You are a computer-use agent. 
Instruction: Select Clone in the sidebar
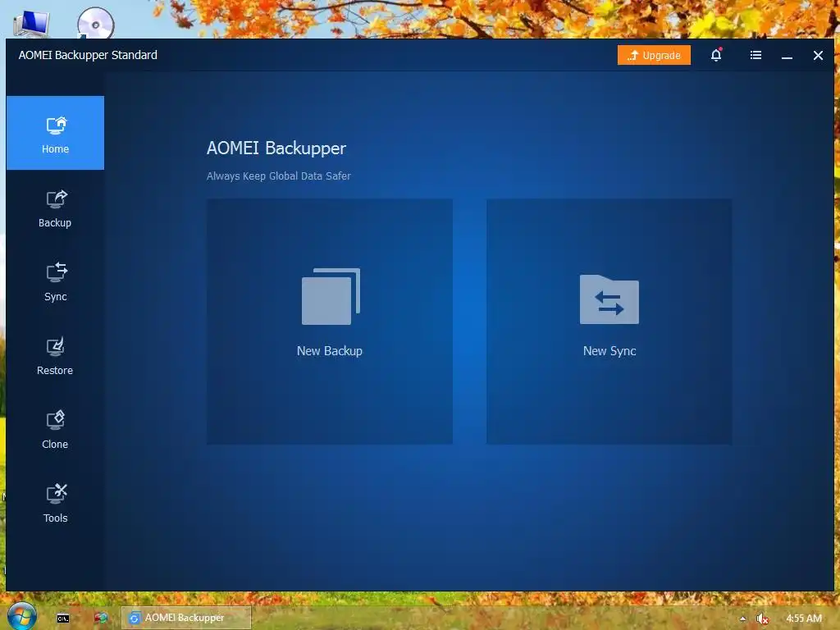[55, 430]
